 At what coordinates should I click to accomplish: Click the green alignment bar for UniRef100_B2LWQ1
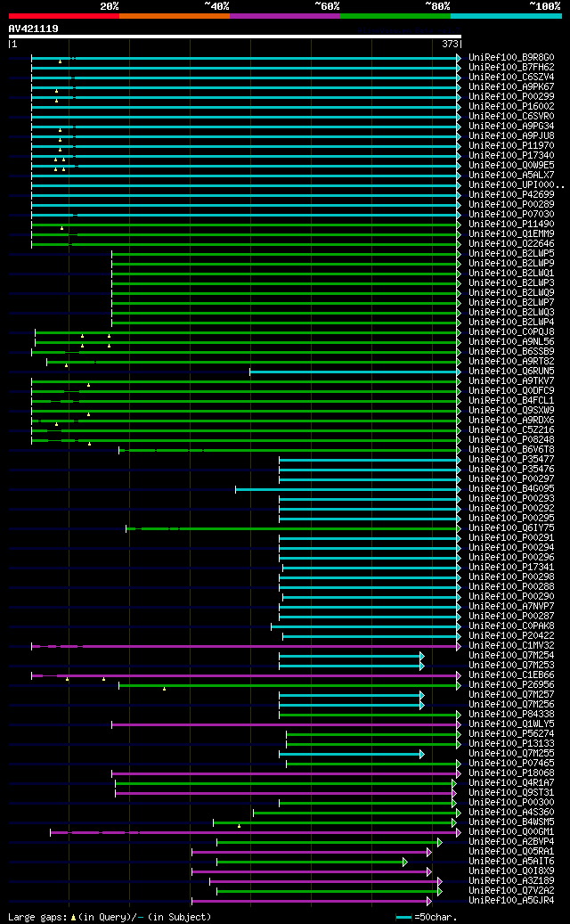(x=286, y=274)
